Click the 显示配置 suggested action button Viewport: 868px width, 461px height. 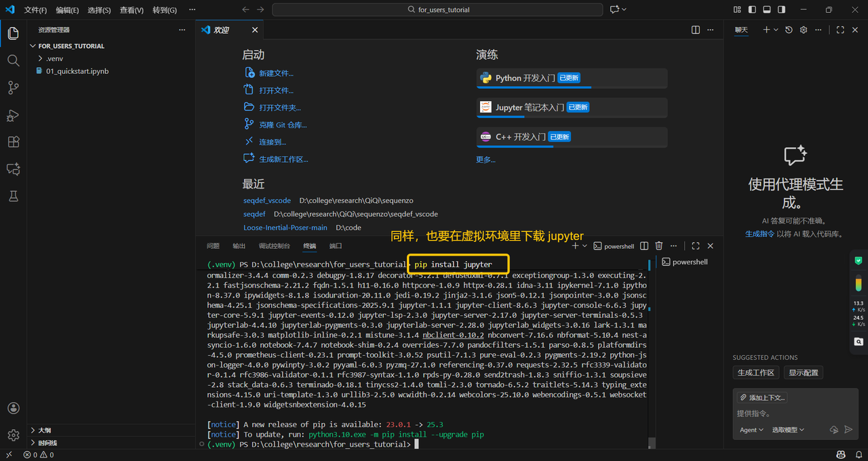804,372
